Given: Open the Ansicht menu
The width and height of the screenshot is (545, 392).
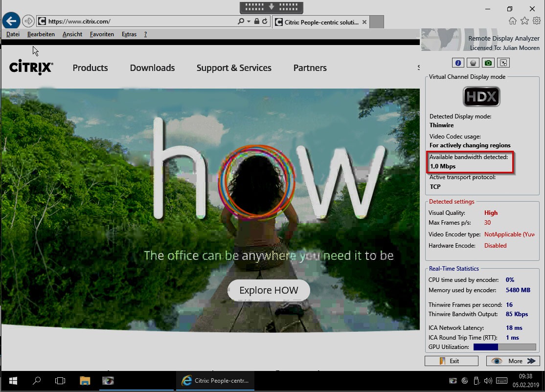Looking at the screenshot, I should coord(72,34).
